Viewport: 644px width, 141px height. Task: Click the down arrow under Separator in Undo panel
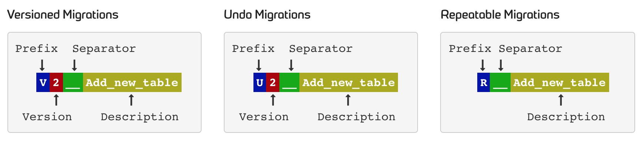[291, 65]
